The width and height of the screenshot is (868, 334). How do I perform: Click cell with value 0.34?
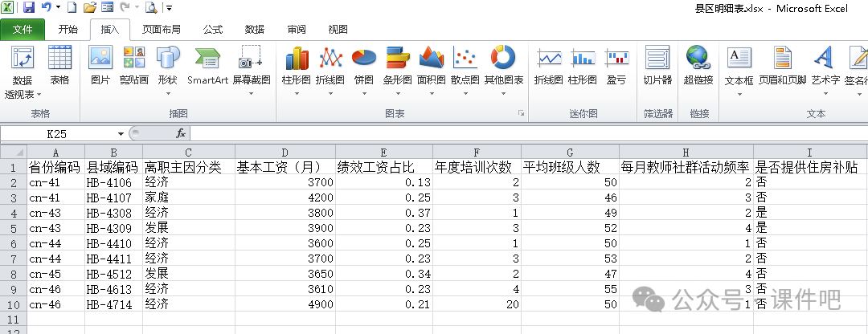coord(384,274)
